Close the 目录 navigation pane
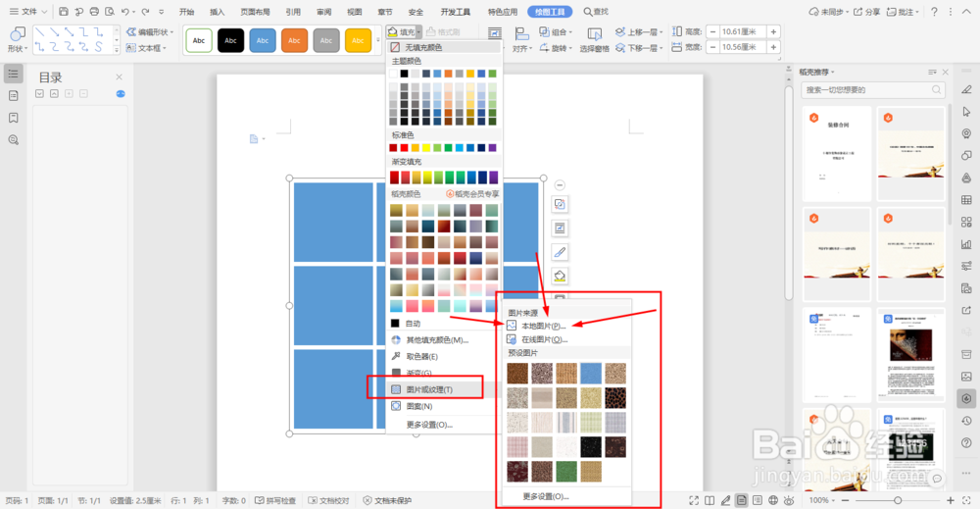The height and width of the screenshot is (509, 980). point(119,76)
